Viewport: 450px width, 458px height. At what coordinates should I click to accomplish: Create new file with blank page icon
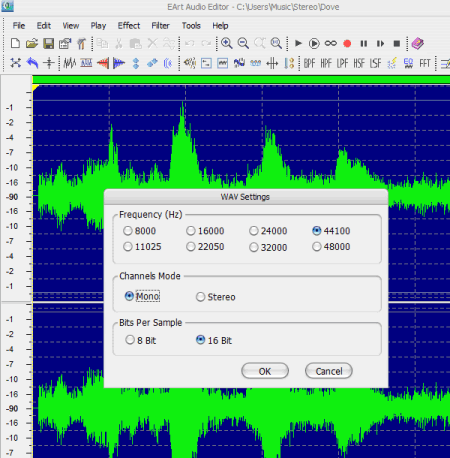coord(15,43)
